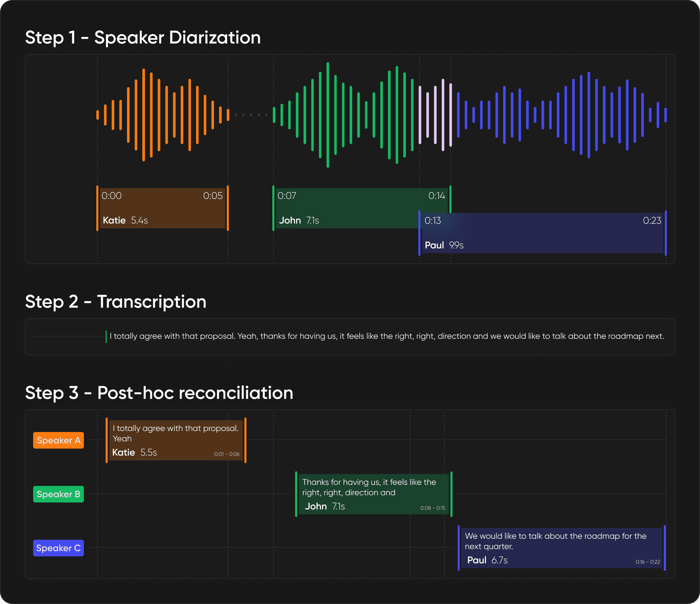The image size is (700, 604).
Task: Click the Speaker B green label
Action: (58, 494)
